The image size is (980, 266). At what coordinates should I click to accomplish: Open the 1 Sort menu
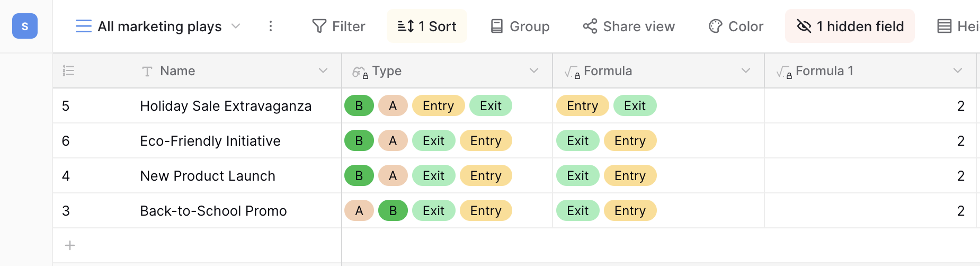point(427,26)
